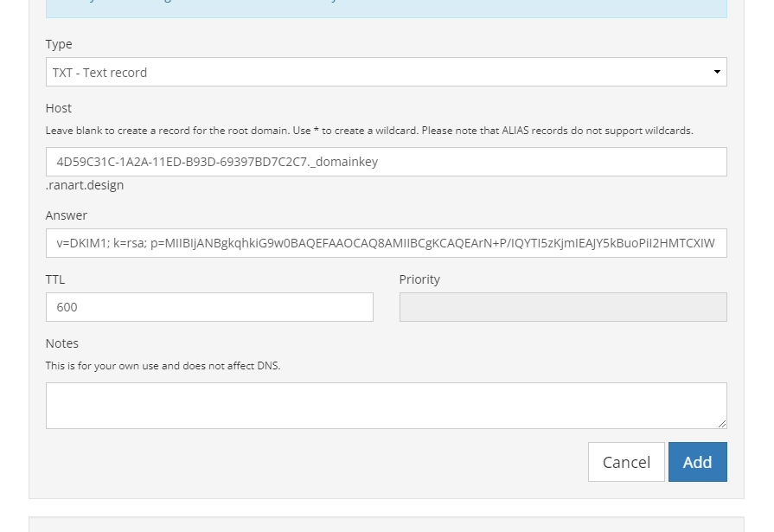
Task: Click the 'TTL' field label
Action: point(55,279)
